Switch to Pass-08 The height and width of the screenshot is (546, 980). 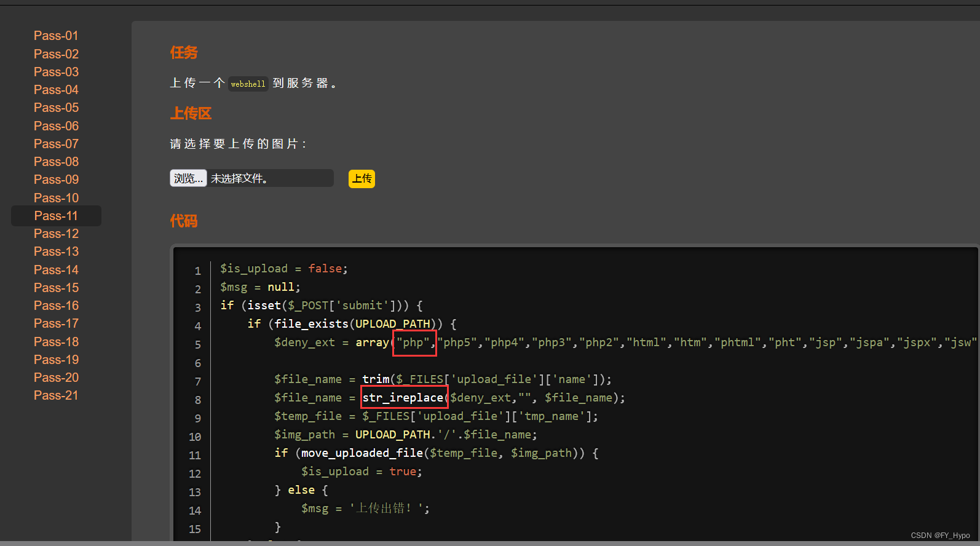(x=56, y=162)
